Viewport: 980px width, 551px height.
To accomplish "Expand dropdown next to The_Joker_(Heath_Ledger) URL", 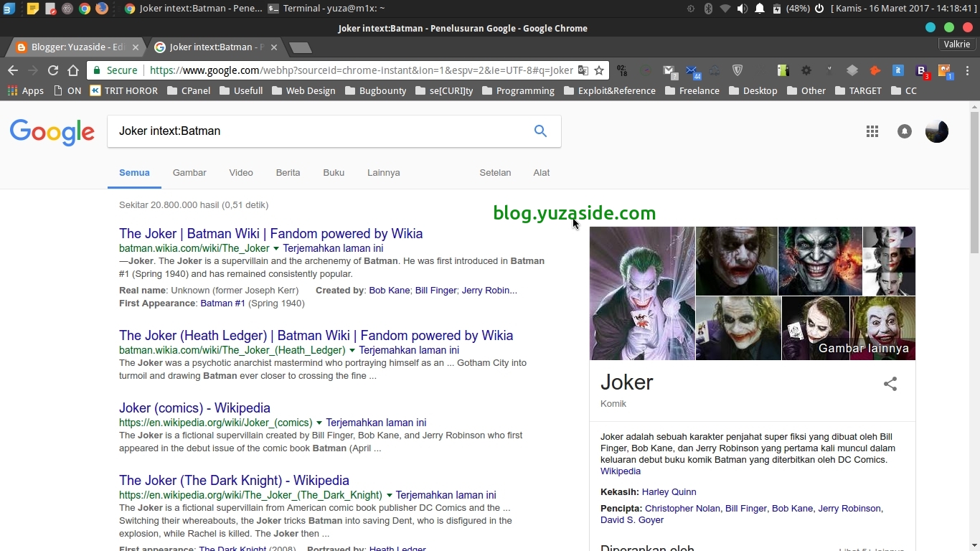I will pos(352,350).
